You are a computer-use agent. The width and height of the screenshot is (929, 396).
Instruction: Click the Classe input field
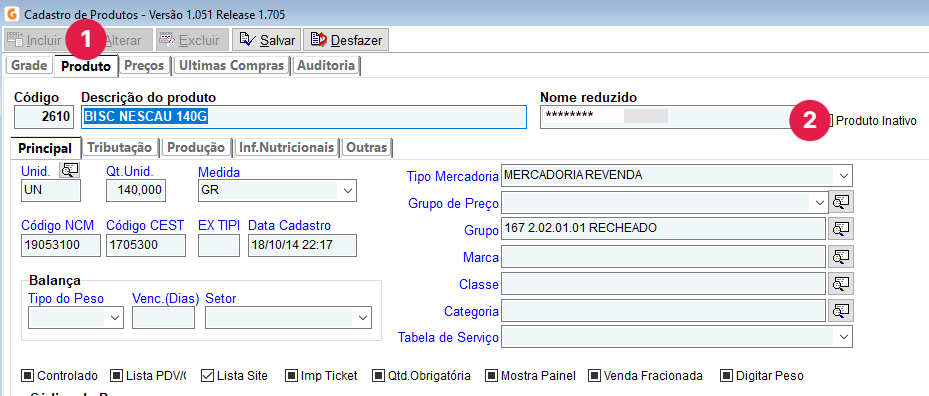[663, 283]
